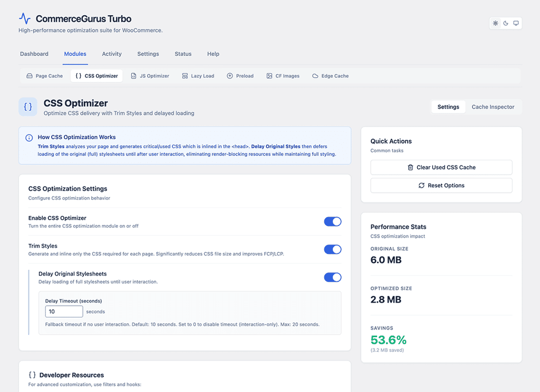Screen dimensions: 540x392
Task: Click the CSS Optimizer braces tab icon
Action: (x=79, y=76)
